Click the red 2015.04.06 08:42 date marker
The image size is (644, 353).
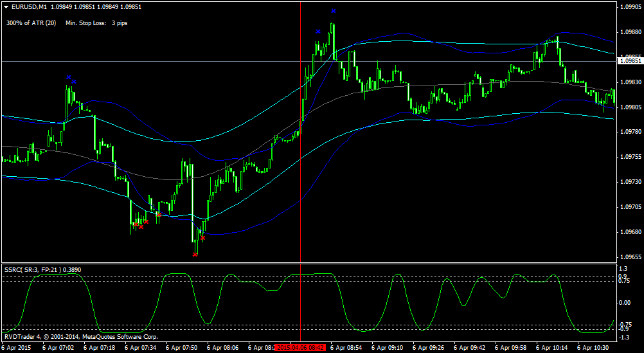pos(300,348)
